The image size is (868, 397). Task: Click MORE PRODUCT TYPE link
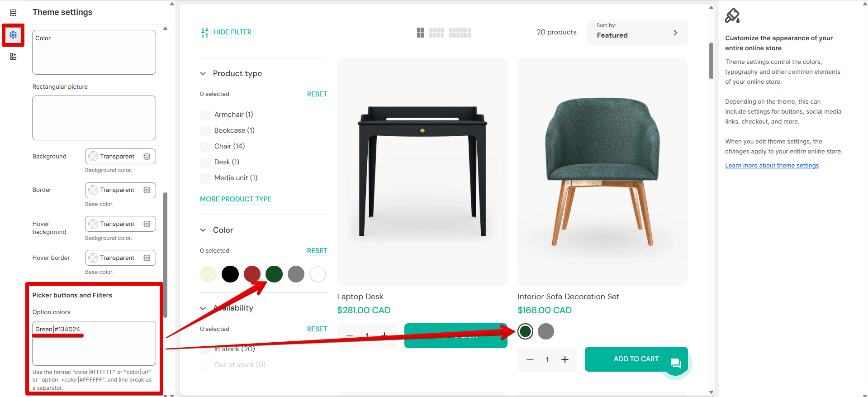pyautogui.click(x=236, y=199)
